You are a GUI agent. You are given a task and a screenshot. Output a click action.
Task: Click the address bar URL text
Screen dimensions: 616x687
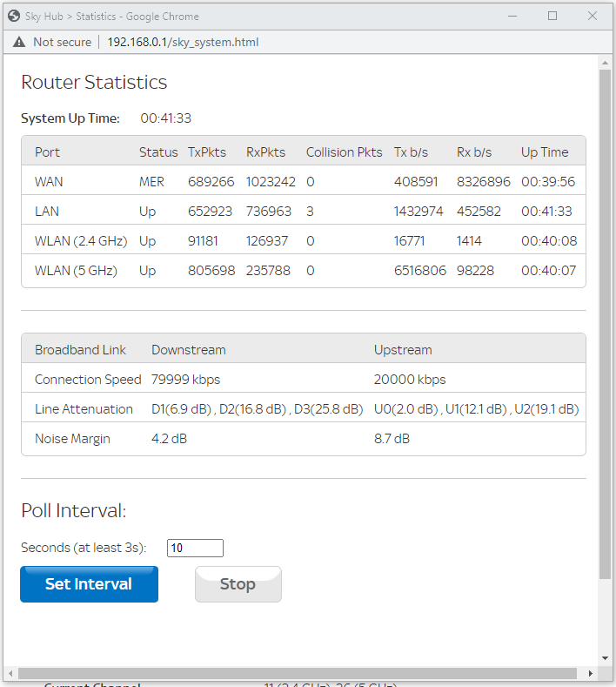(x=183, y=42)
